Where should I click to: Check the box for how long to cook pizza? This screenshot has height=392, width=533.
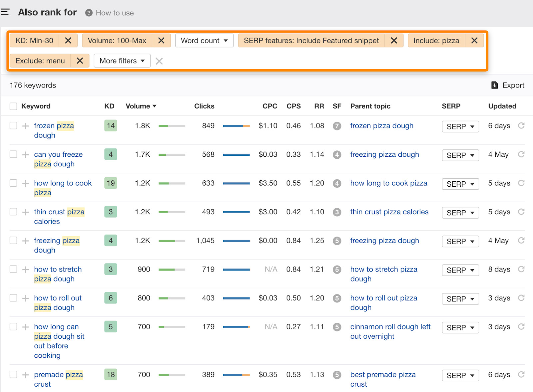pyautogui.click(x=13, y=183)
